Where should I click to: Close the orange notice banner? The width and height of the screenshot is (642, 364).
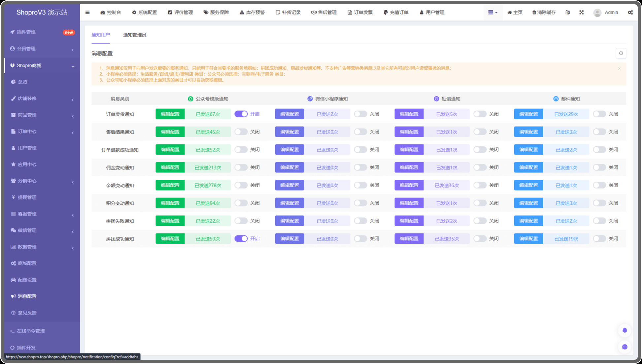tap(619, 69)
